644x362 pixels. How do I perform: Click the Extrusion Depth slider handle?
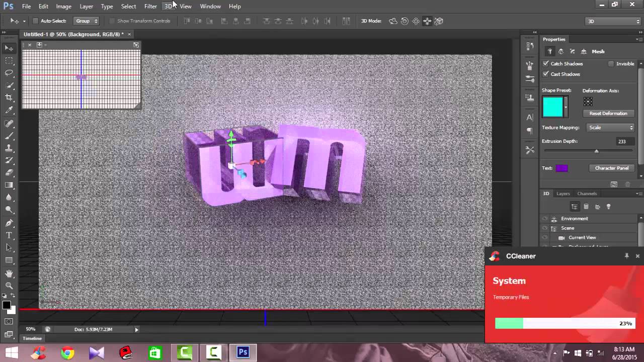pyautogui.click(x=596, y=151)
